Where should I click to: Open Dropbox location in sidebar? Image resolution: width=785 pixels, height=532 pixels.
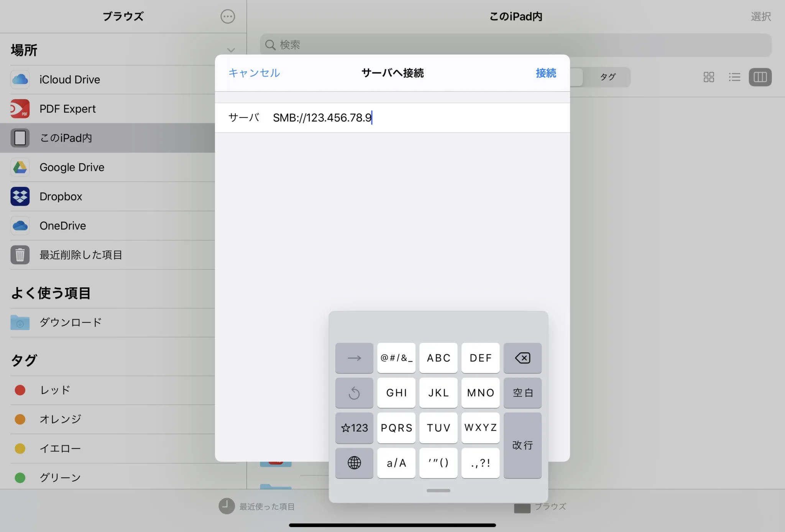pos(61,196)
